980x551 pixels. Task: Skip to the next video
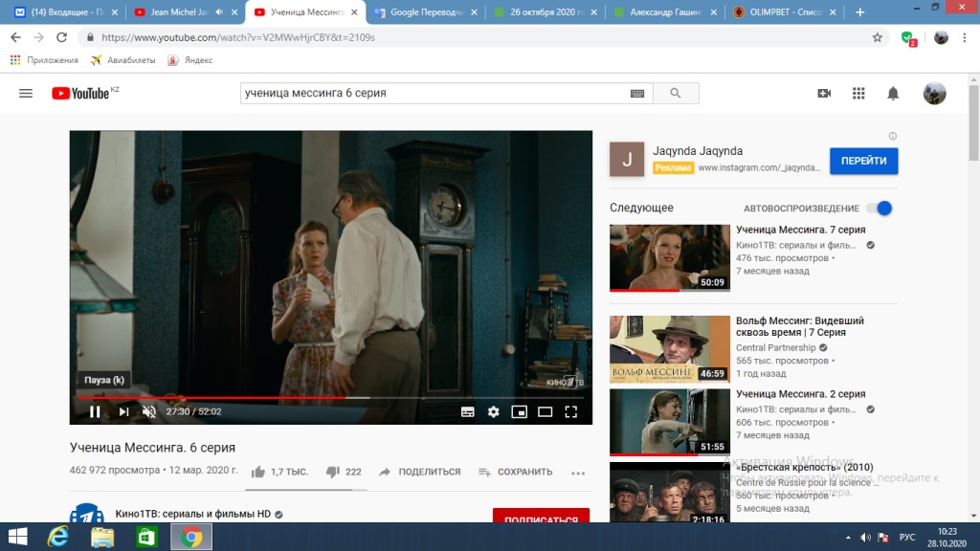pyautogui.click(x=123, y=411)
